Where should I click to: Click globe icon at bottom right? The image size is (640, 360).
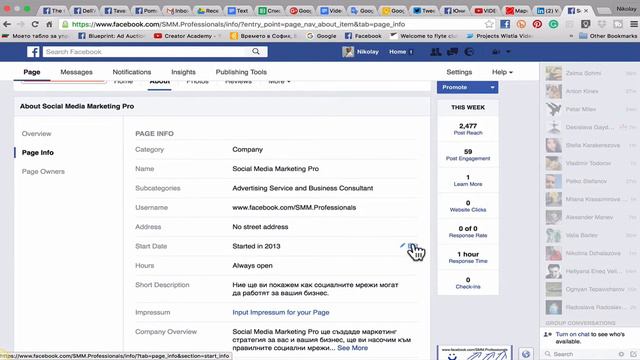point(526,354)
